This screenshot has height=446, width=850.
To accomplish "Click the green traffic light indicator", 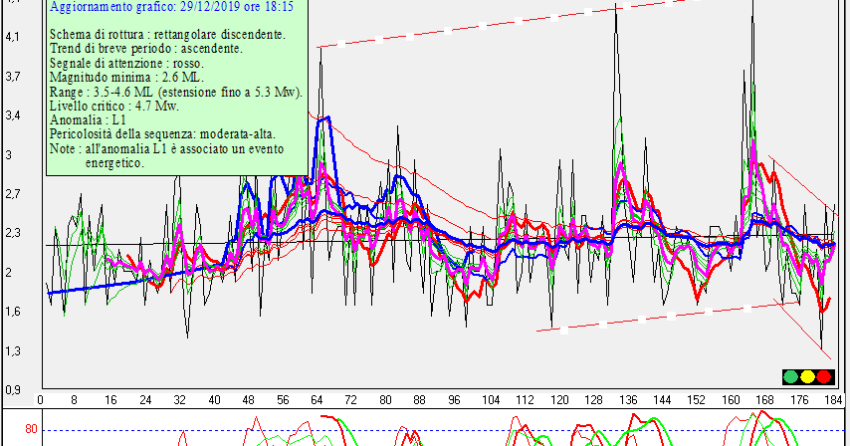I will tap(791, 377).
